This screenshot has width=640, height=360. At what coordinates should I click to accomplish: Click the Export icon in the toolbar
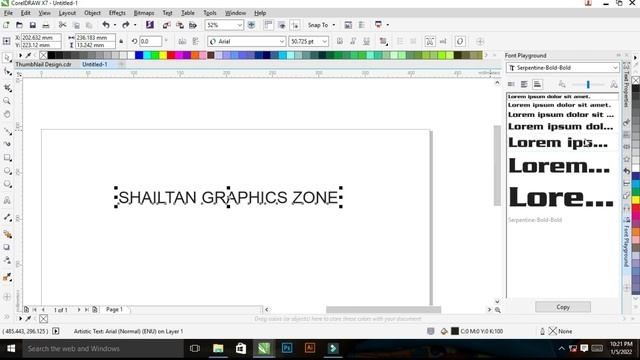180,25
